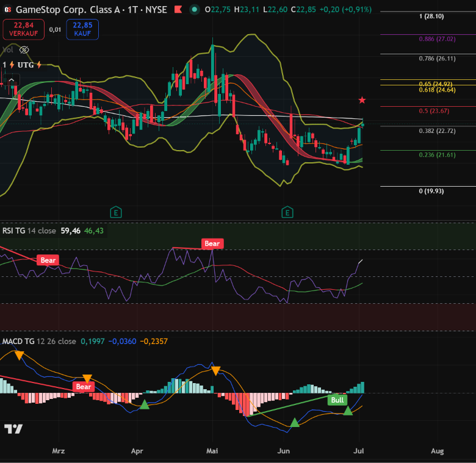Screen dimensions: 476x463
Task: Select the Fibonacci 0.5 (23.67) level
Action: 434,111
